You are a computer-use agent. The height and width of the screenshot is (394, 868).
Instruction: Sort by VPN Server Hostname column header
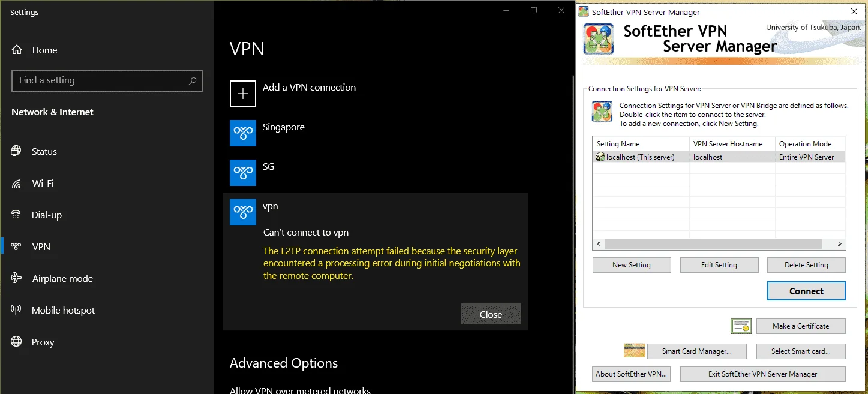(x=732, y=144)
